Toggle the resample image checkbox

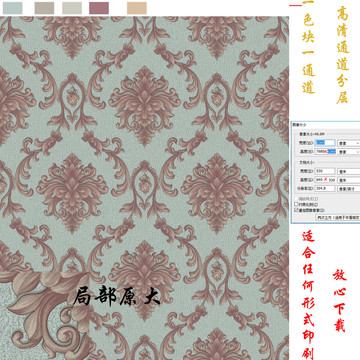point(296,210)
